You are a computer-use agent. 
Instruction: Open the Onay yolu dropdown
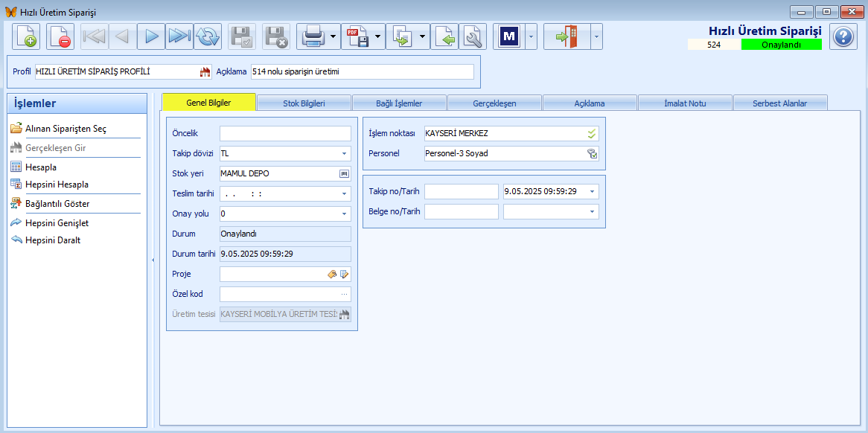[x=345, y=214]
